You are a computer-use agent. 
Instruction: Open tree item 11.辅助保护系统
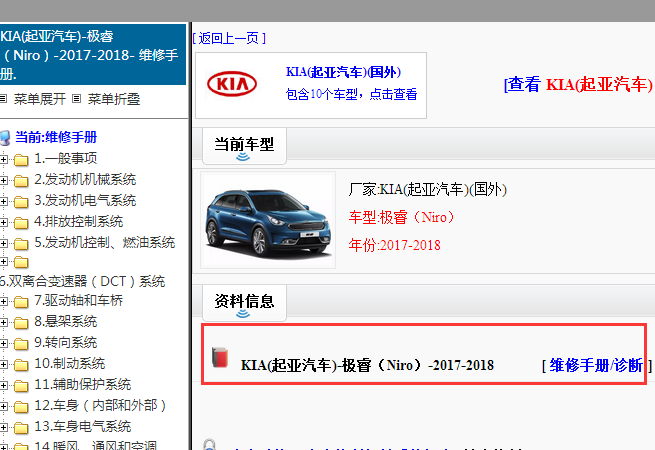pyautogui.click(x=83, y=384)
